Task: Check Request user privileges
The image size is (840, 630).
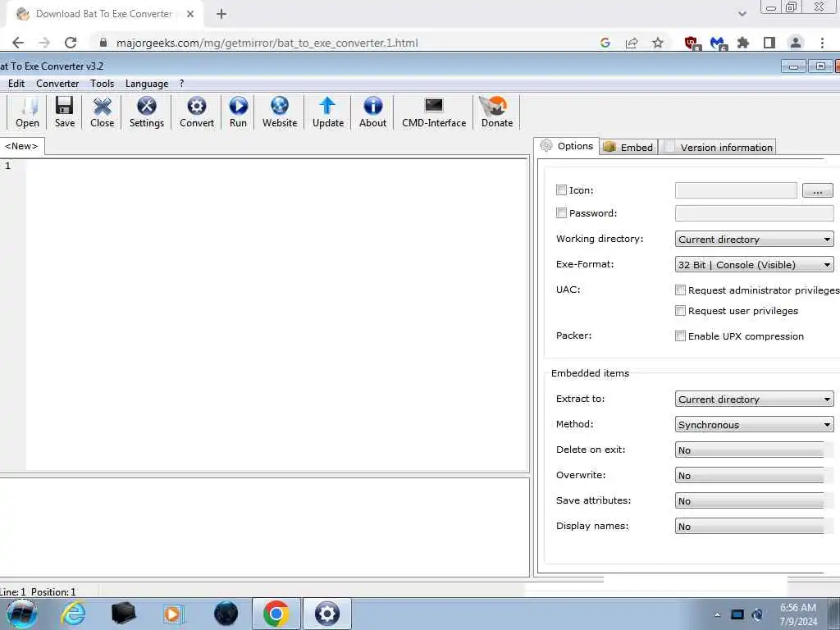Action: point(680,311)
